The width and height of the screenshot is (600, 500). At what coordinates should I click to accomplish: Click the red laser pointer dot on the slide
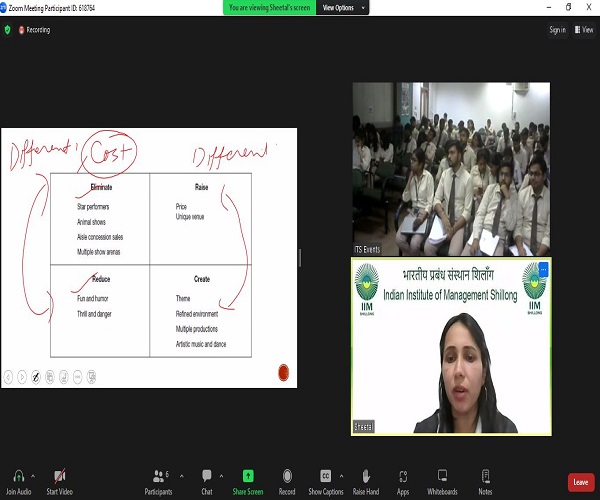[x=284, y=373]
